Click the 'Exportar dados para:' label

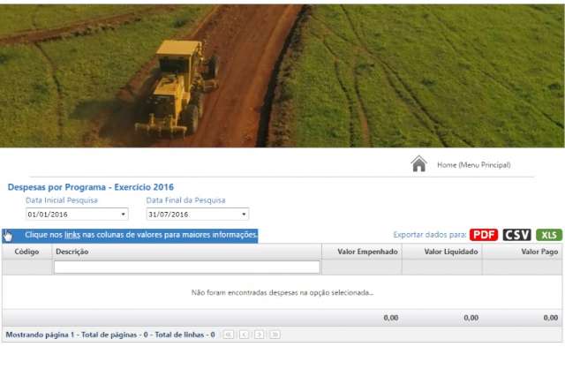coord(430,235)
